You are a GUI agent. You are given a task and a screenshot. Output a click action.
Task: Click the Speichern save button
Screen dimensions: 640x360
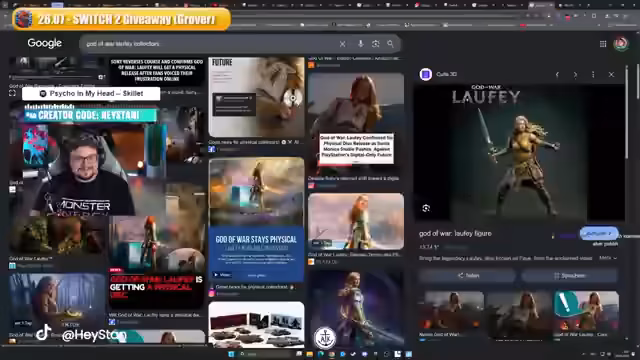[x=569, y=276]
